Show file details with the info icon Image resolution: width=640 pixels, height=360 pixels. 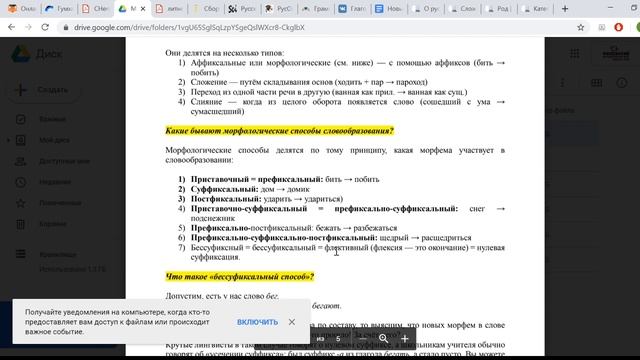pyautogui.click(x=622, y=83)
